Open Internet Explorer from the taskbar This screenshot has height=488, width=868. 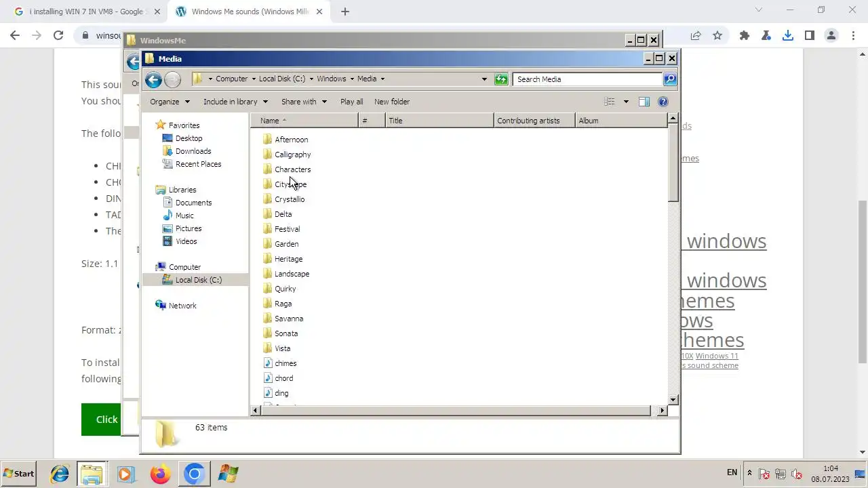pos(60,474)
